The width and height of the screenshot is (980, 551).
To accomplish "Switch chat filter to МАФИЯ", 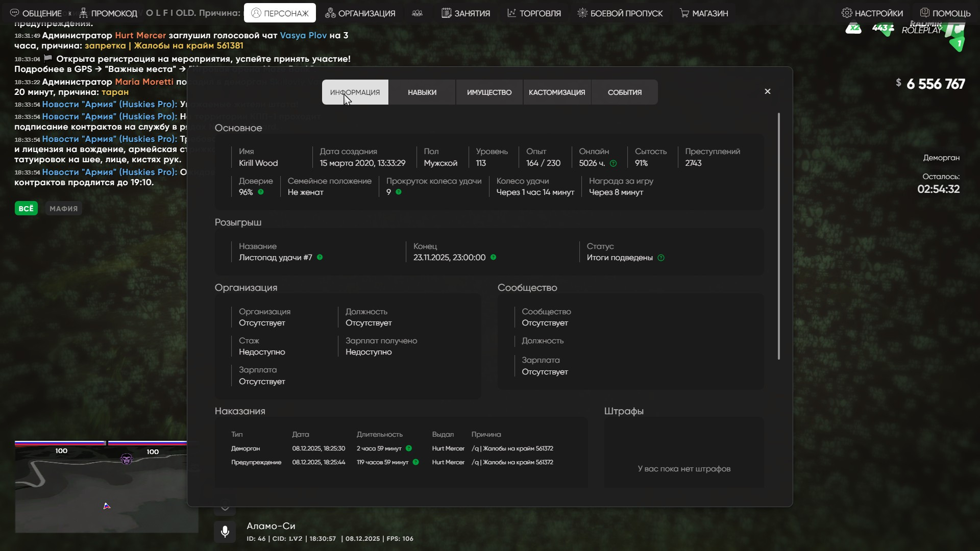I will (x=64, y=208).
